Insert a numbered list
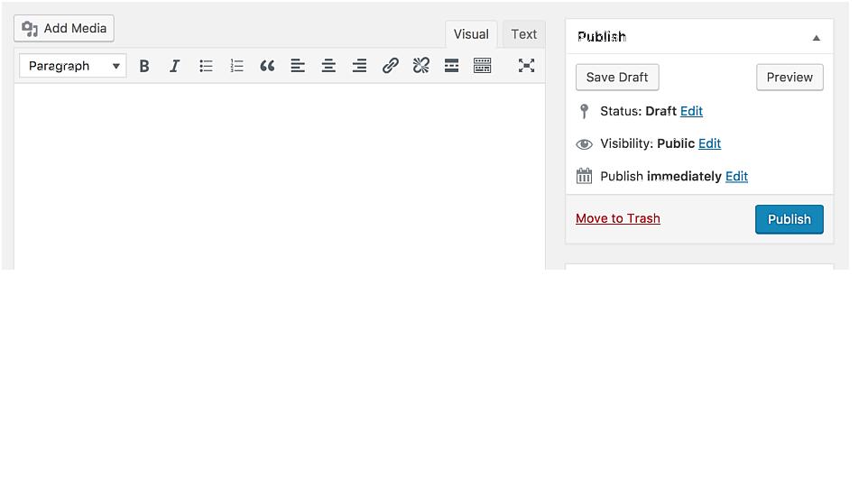Image resolution: width=868 pixels, height=479 pixels. coord(236,66)
